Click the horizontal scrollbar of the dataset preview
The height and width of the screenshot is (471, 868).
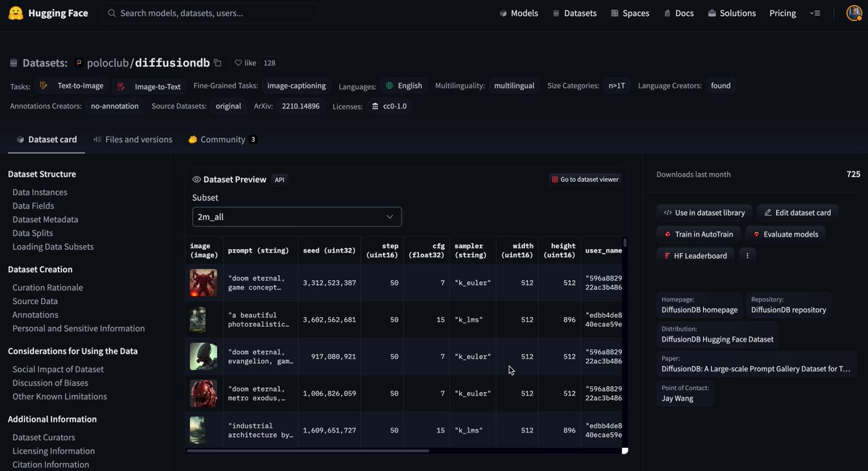click(308, 451)
